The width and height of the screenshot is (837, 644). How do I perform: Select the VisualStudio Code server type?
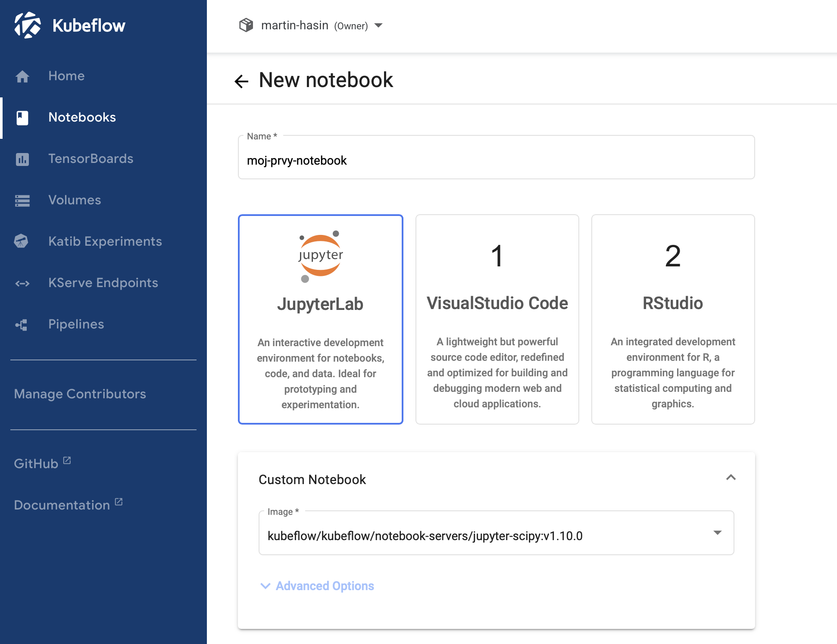(497, 319)
